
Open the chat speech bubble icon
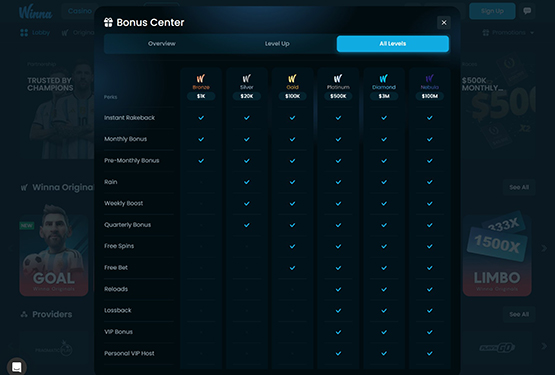point(527,11)
